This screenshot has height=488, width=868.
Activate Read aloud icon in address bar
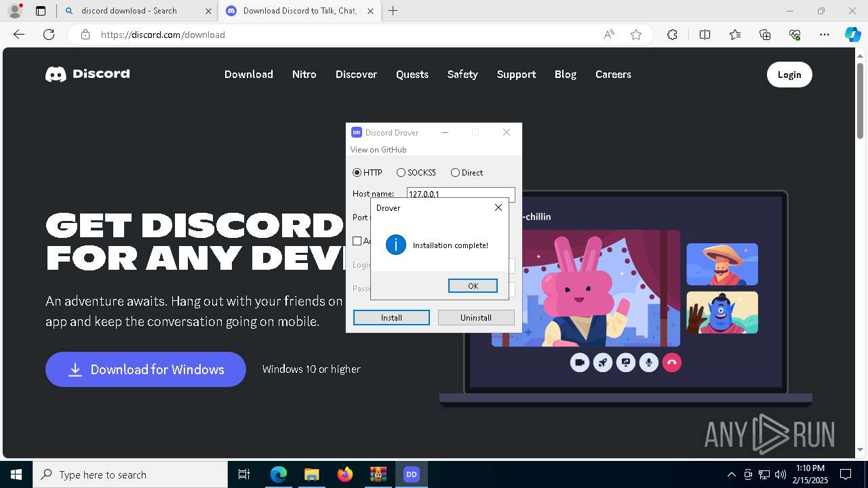[609, 35]
